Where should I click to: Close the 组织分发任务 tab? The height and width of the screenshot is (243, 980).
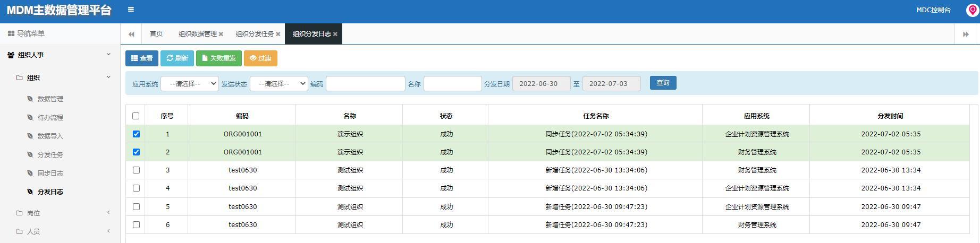278,34
